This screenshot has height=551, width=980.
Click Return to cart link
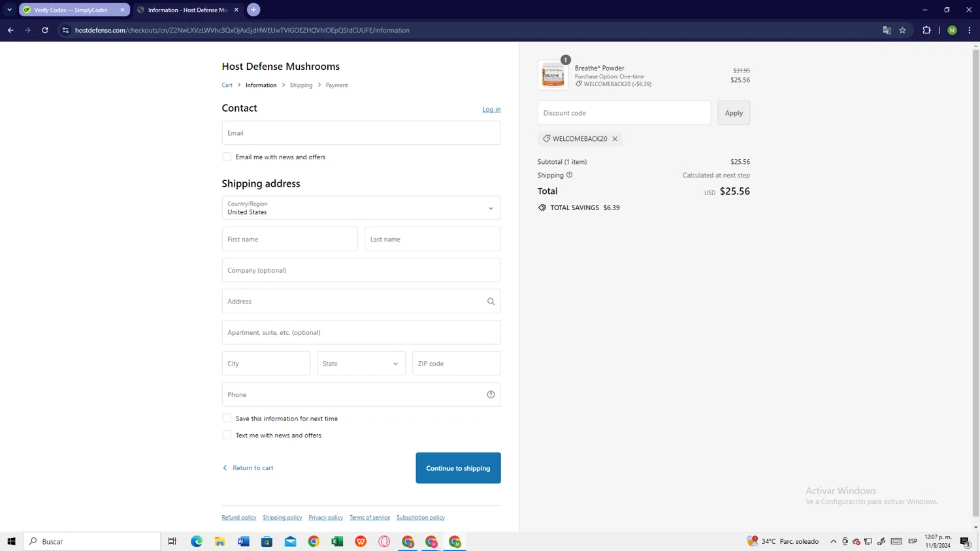tap(248, 468)
